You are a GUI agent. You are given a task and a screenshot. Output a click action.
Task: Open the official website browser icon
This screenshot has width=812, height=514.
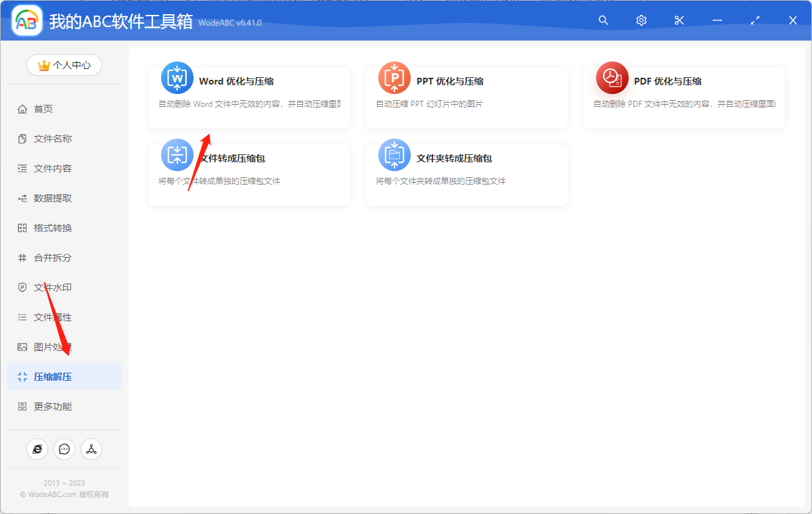click(37, 448)
